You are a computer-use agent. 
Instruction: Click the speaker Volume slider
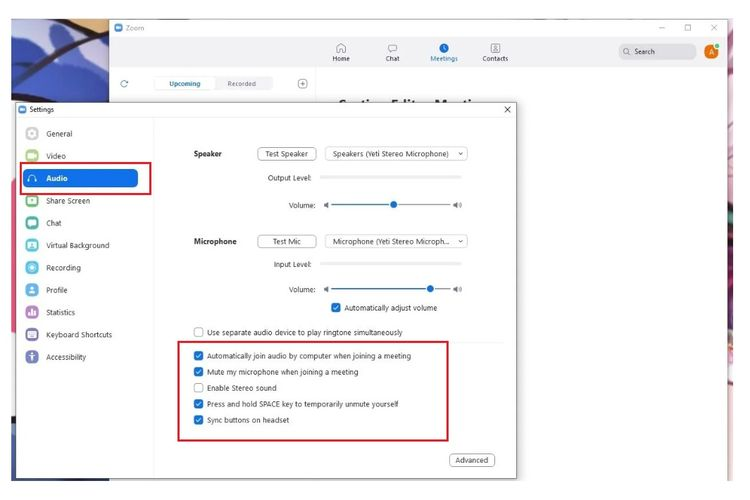(393, 204)
